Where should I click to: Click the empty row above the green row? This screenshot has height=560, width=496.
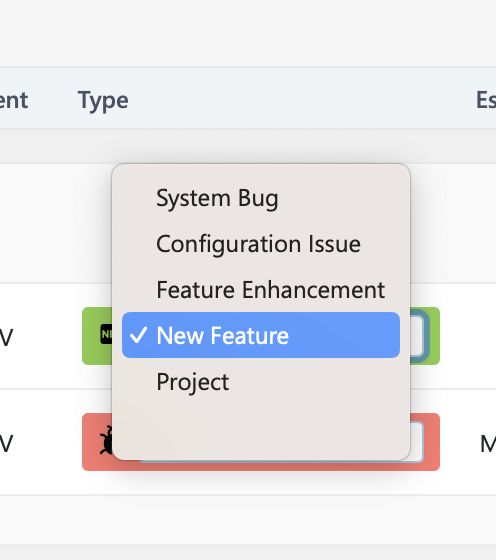56,223
